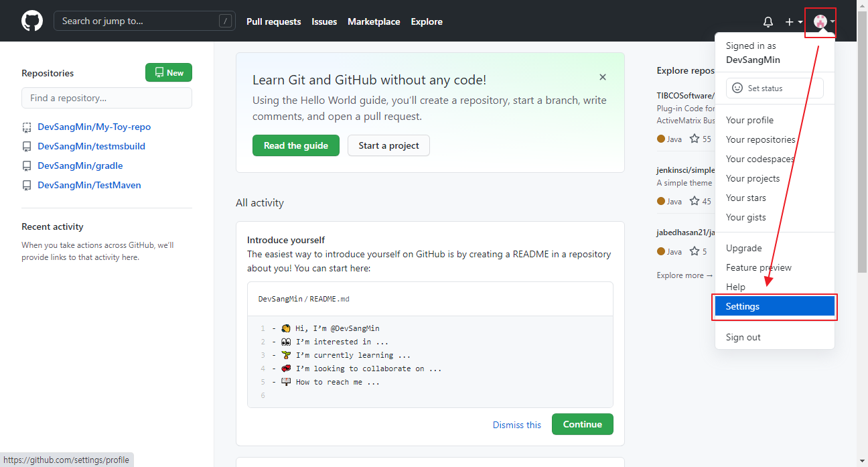Go to Marketplace

[374, 21]
